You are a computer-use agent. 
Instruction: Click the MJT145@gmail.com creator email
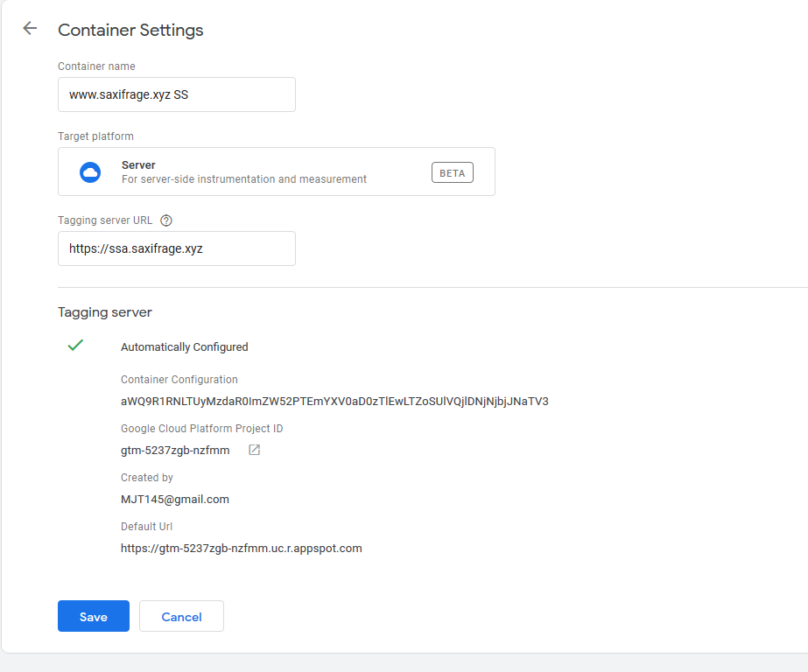click(175, 499)
